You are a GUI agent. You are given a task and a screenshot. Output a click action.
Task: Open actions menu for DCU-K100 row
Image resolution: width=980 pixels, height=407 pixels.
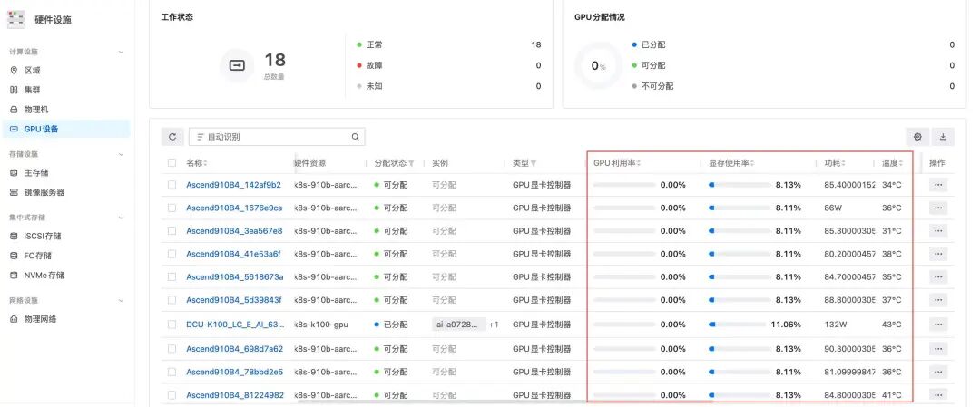point(938,325)
